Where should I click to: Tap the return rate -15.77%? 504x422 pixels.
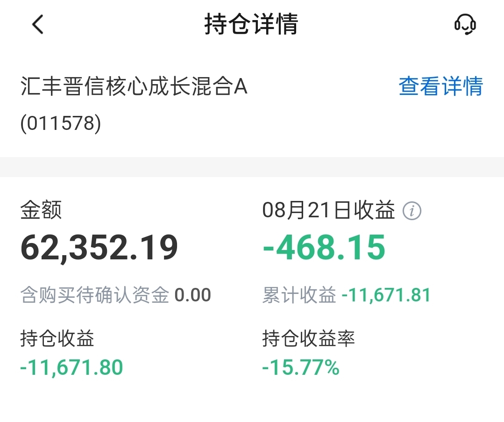pyautogui.click(x=301, y=368)
